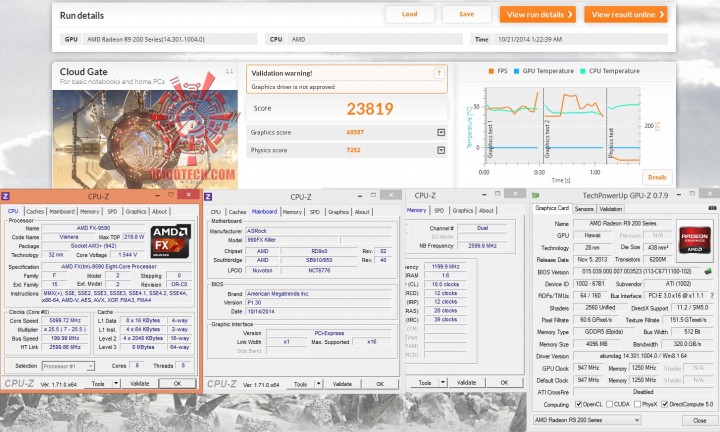Open Memory tab in orange CPU-Z window
Image resolution: width=720 pixels, height=432 pixels.
pos(90,212)
